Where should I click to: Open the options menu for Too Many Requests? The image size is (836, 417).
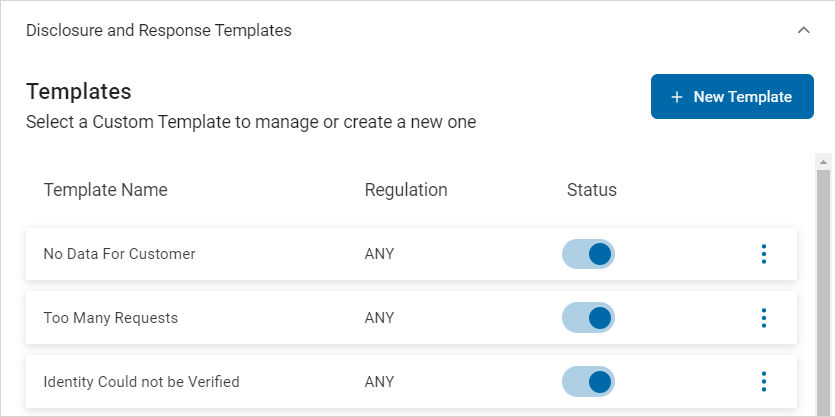pos(764,318)
